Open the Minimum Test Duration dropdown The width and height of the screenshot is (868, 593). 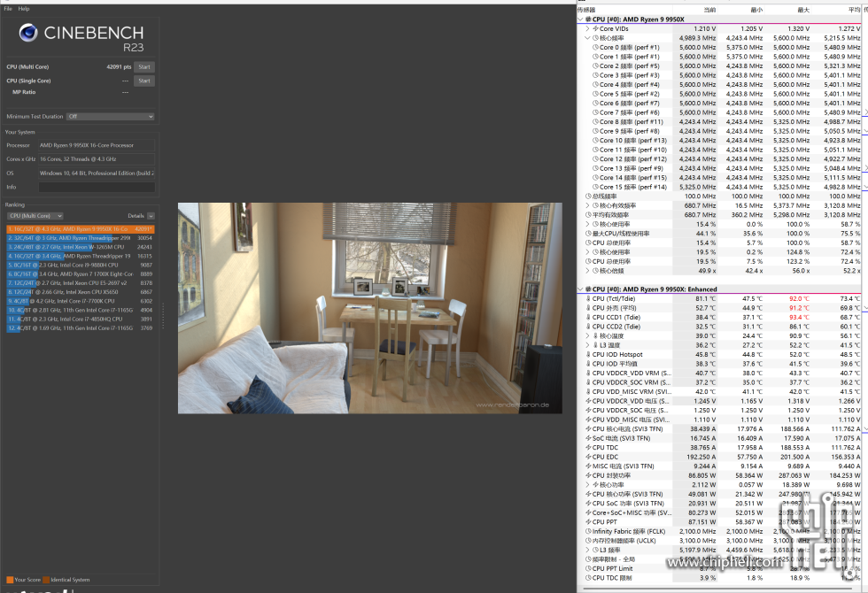pos(111,116)
